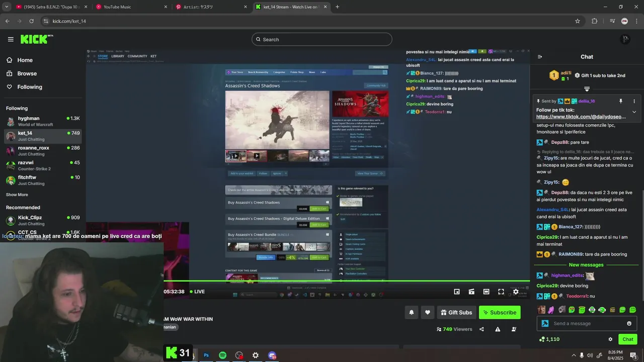This screenshot has height=362, width=644.
Task: Open razvwi channel in Following list
Action: coord(43,165)
